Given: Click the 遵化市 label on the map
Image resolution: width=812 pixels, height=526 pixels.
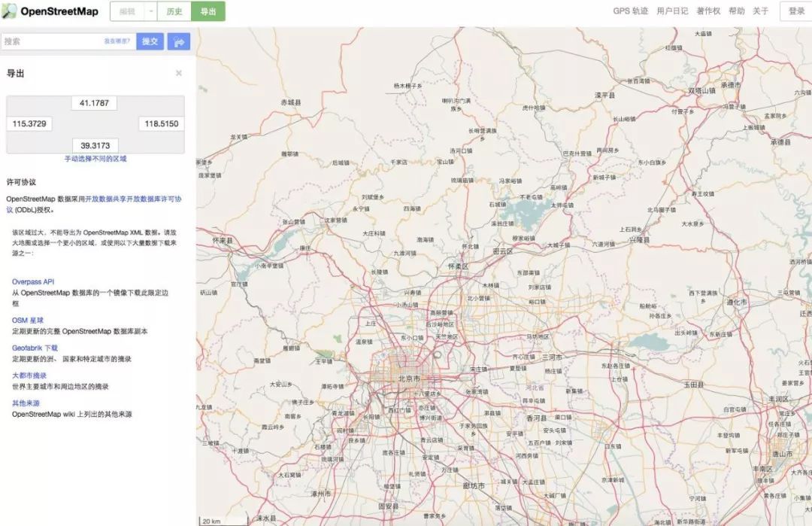Looking at the screenshot, I should (736, 302).
